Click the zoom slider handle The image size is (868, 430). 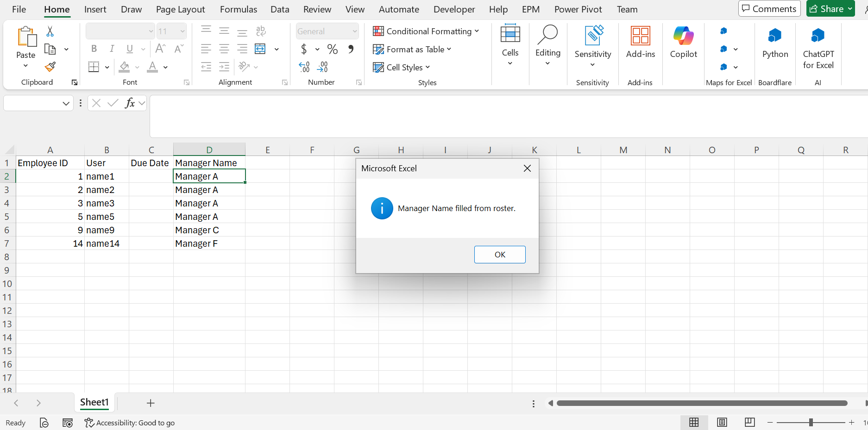pos(811,422)
